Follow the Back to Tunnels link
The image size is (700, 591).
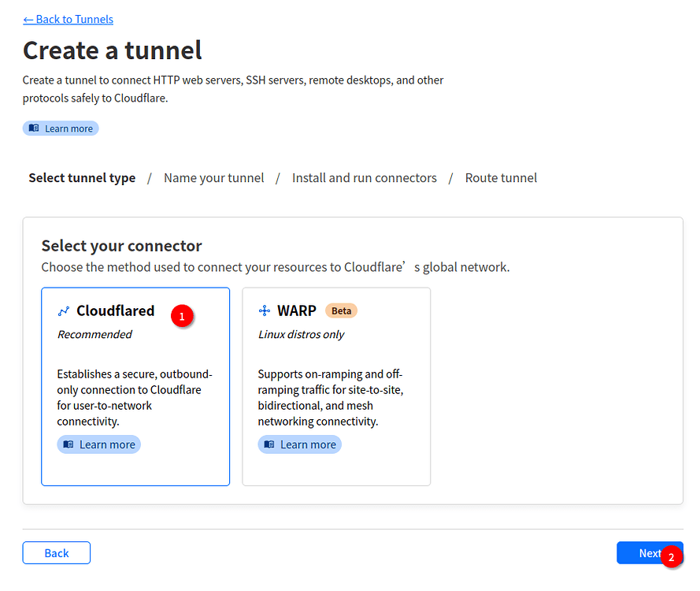click(68, 19)
